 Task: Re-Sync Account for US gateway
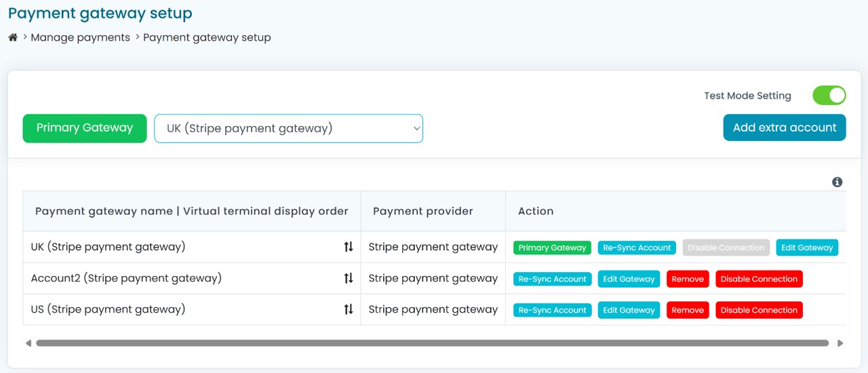pos(552,310)
